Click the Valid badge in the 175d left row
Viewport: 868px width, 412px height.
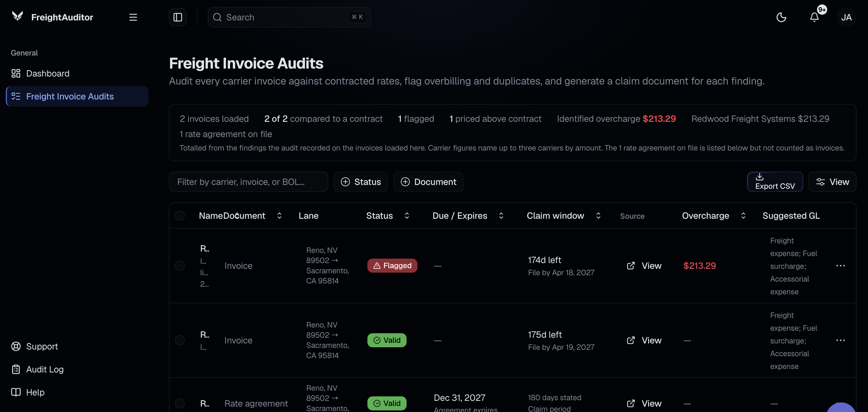coord(387,340)
